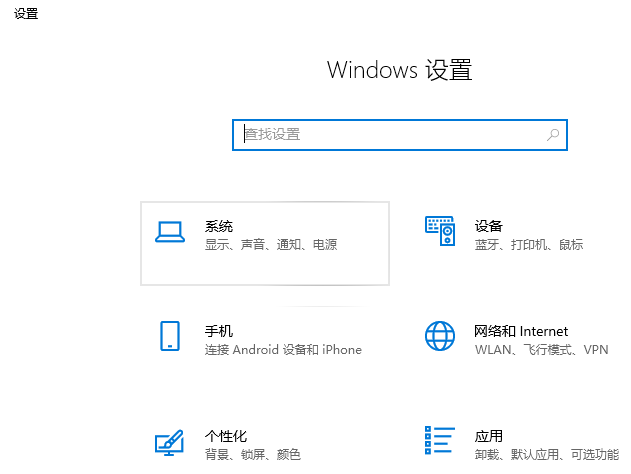Viewport: 631px width, 474px height.
Task: Click the list icon for 应用
Action: click(x=440, y=442)
